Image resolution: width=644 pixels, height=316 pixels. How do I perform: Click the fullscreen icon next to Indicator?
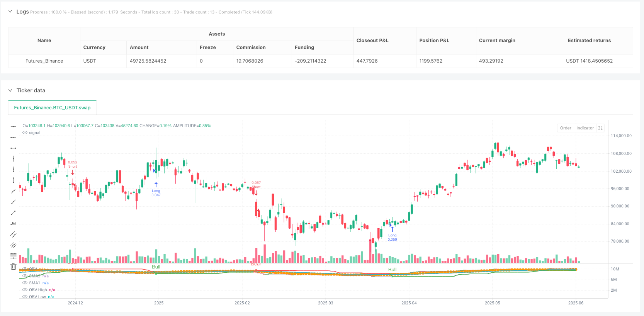point(600,128)
